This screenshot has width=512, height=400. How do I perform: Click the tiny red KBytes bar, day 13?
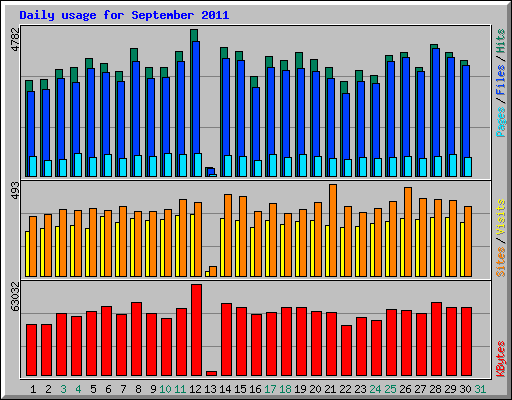click(212, 373)
